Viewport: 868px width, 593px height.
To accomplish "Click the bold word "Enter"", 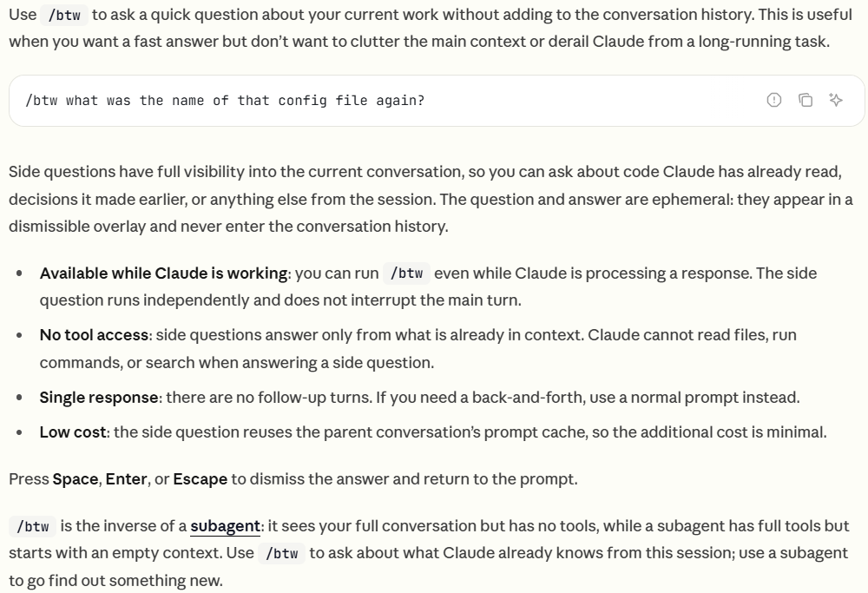I will pos(126,479).
